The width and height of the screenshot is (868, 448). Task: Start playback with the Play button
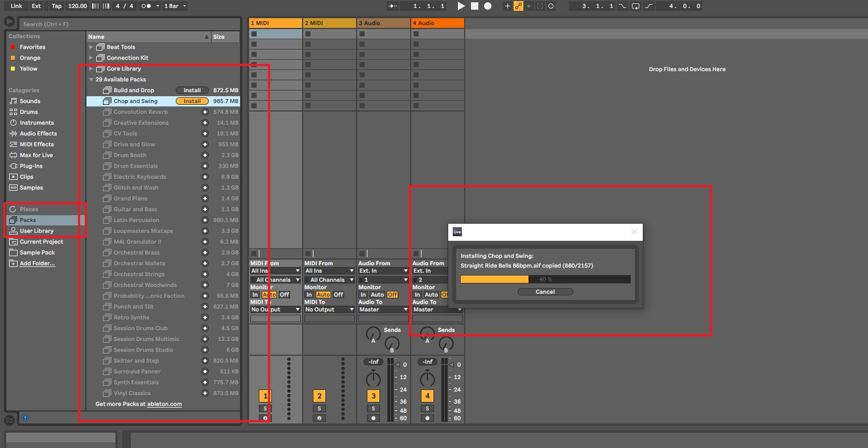coord(461,6)
